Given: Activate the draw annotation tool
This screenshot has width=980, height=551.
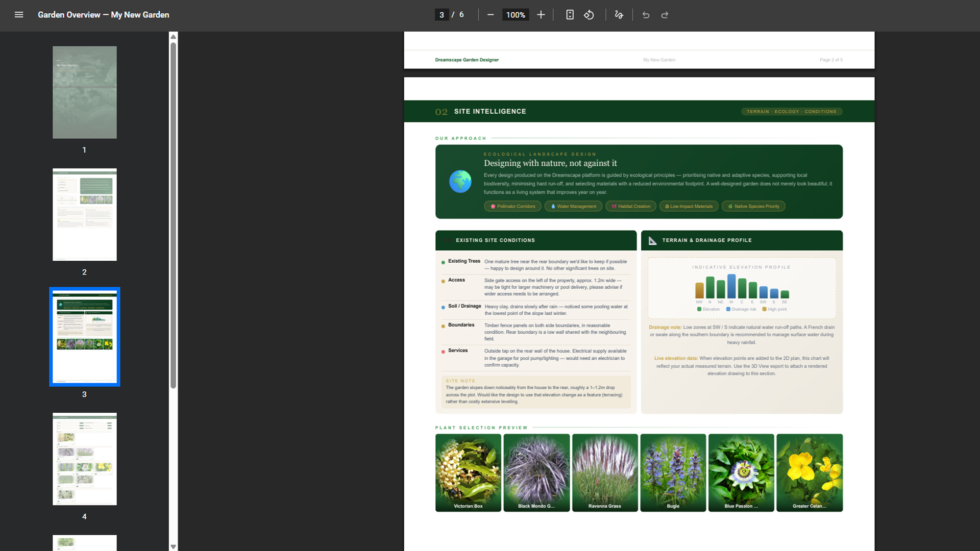Looking at the screenshot, I should click(619, 15).
